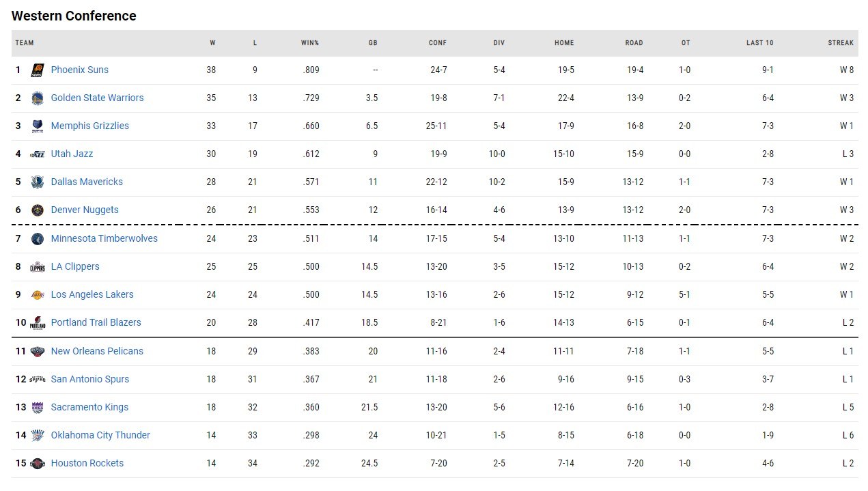Click the Houston Rockets team logo
Viewport: 868px width, 491px height.
38,463
